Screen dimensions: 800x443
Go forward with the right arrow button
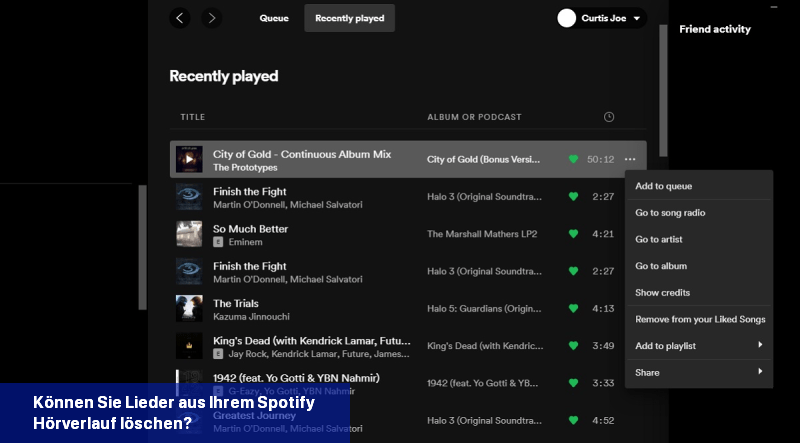point(212,18)
